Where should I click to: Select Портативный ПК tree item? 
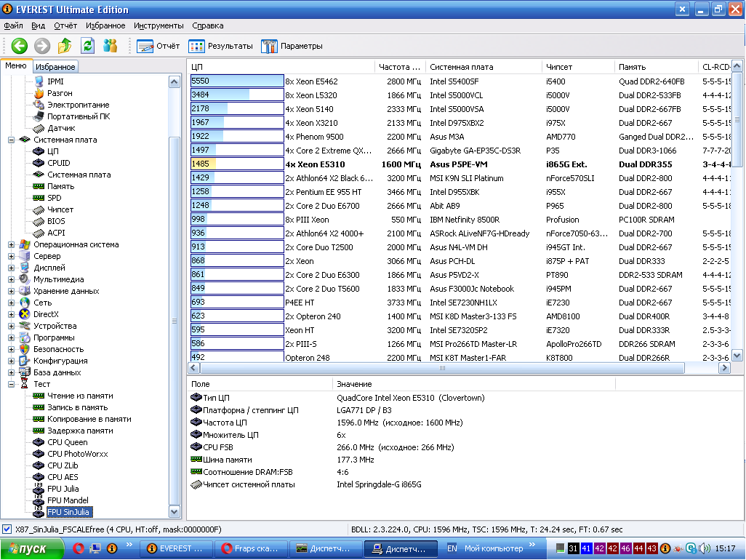[x=79, y=116]
